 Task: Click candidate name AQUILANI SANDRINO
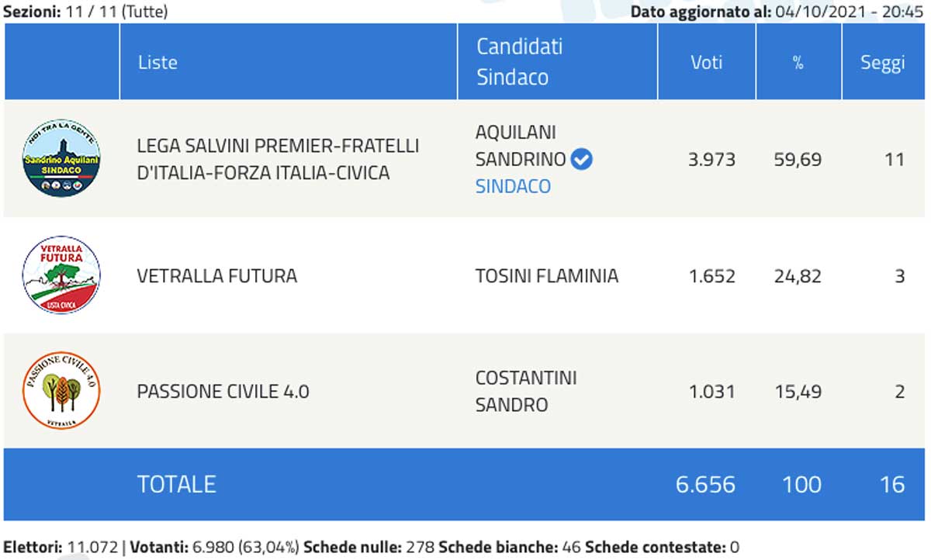click(x=519, y=146)
